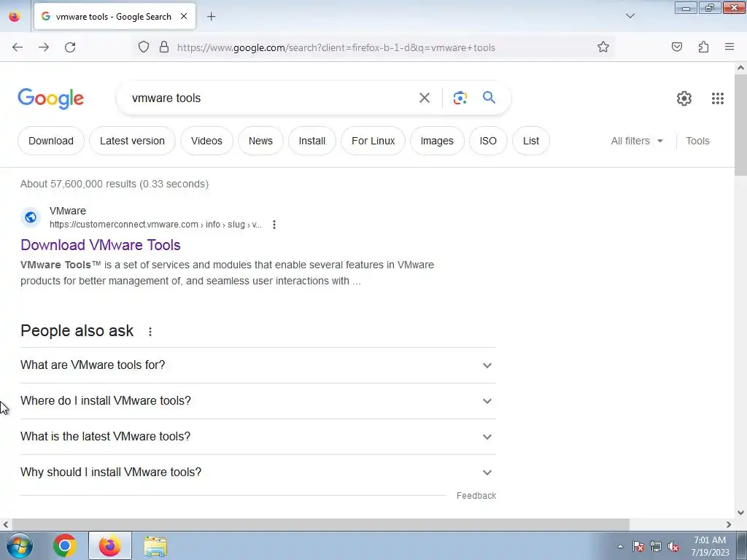The image size is (747, 560).
Task: Open search Tools options
Action: coord(697,141)
